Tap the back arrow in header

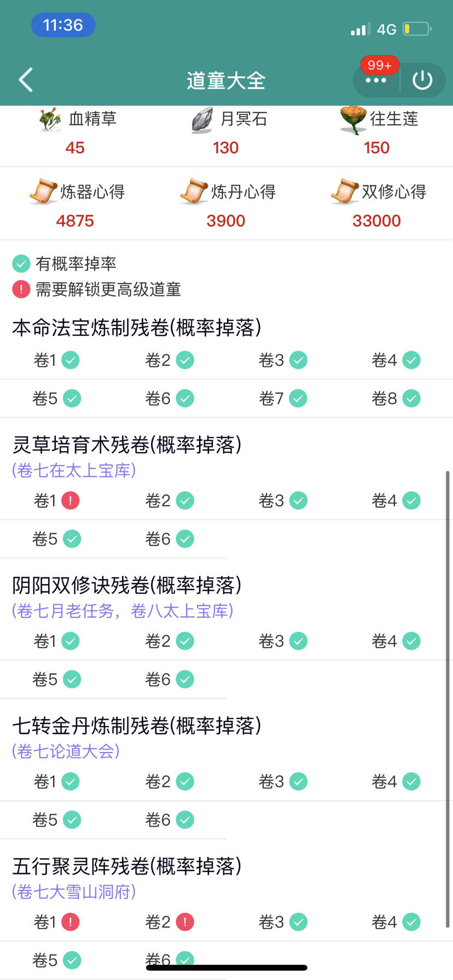26,80
